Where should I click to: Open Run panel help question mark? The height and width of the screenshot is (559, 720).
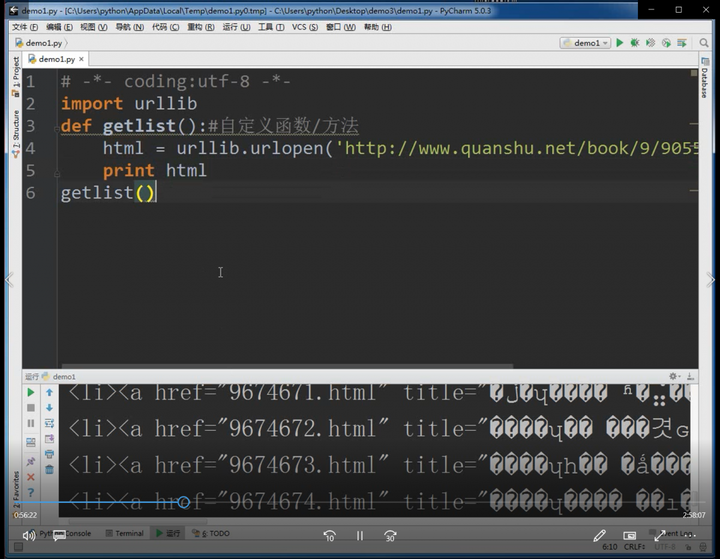pos(31,492)
